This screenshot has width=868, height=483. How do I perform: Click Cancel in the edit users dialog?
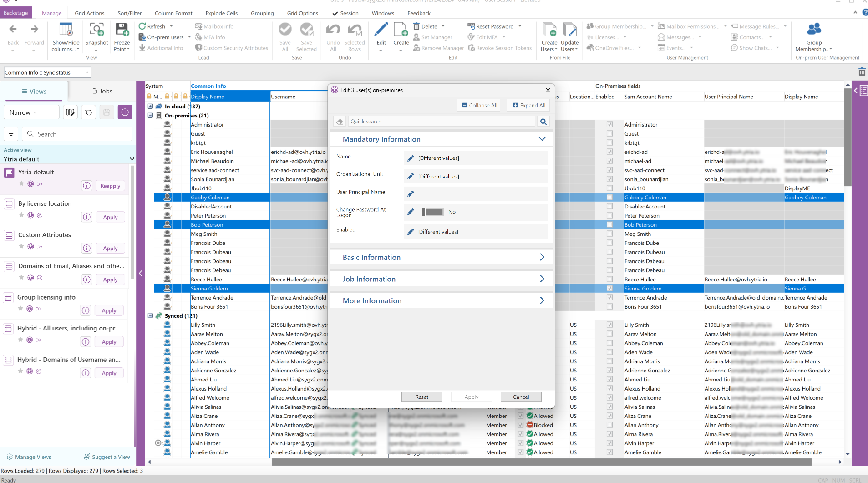(521, 397)
